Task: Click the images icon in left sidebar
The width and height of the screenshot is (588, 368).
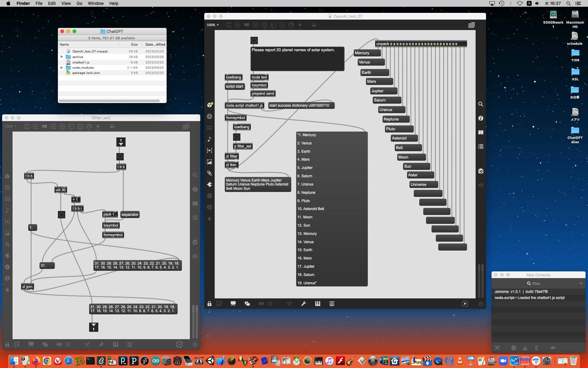Action: pos(209,162)
